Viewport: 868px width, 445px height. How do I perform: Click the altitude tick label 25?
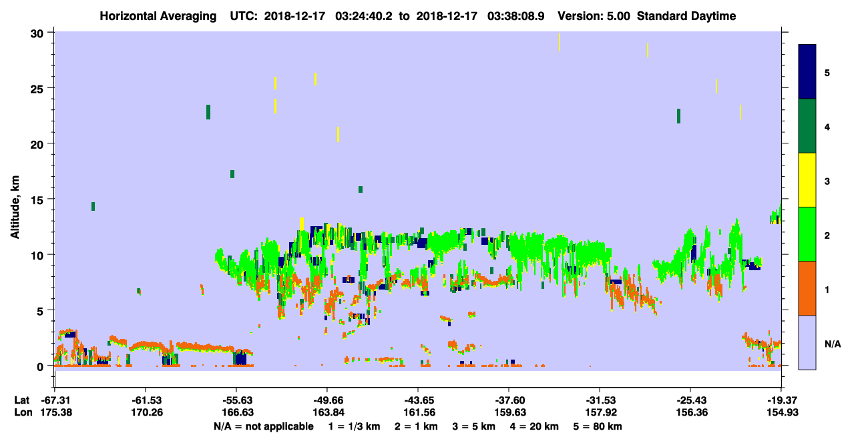[x=39, y=88]
